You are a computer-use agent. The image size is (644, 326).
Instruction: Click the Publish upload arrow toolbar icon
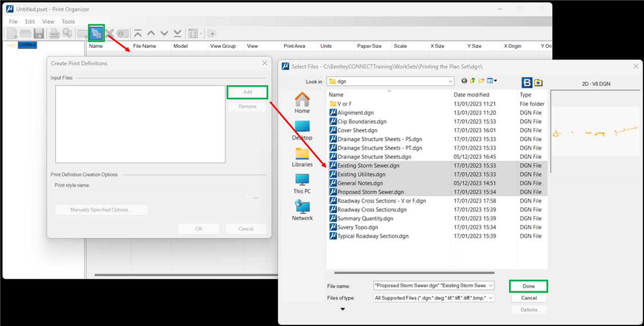pyautogui.click(x=212, y=34)
